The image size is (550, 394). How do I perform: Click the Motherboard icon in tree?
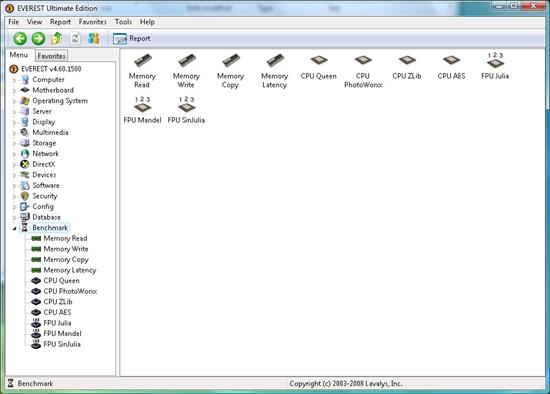point(25,90)
